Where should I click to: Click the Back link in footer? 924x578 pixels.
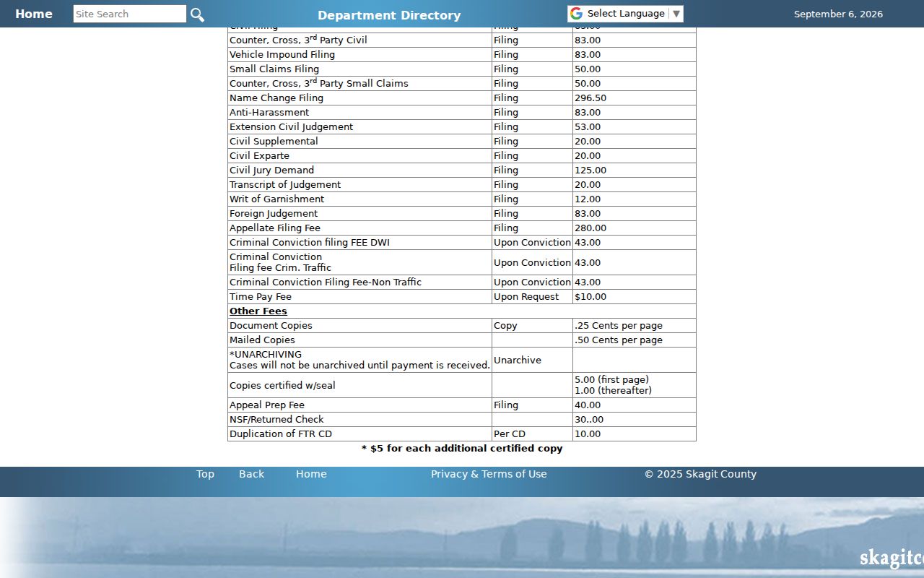(x=251, y=474)
